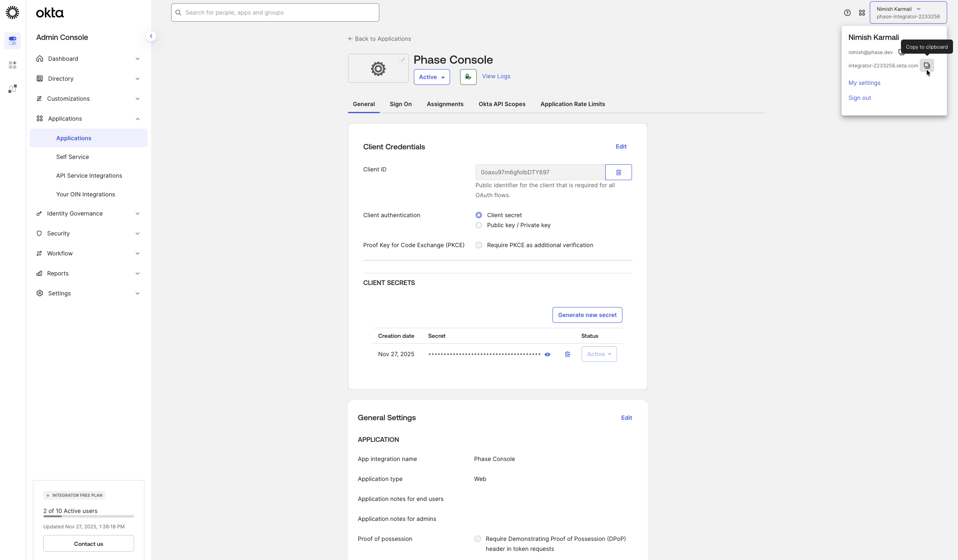Screen dimensions: 958x560
Task: Select the Applications sub-item in sidebar
Action: click(x=89, y=138)
